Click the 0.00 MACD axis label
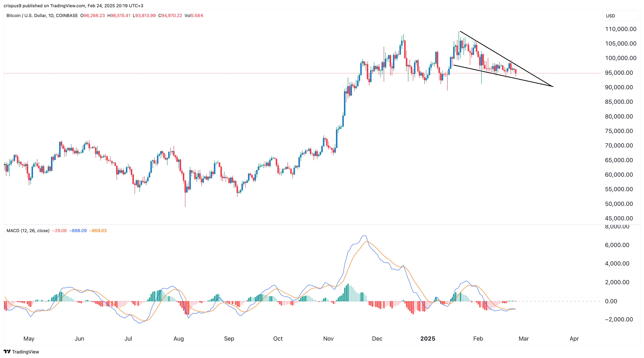Image resolution: width=644 pixels, height=358 pixels. tap(611, 301)
